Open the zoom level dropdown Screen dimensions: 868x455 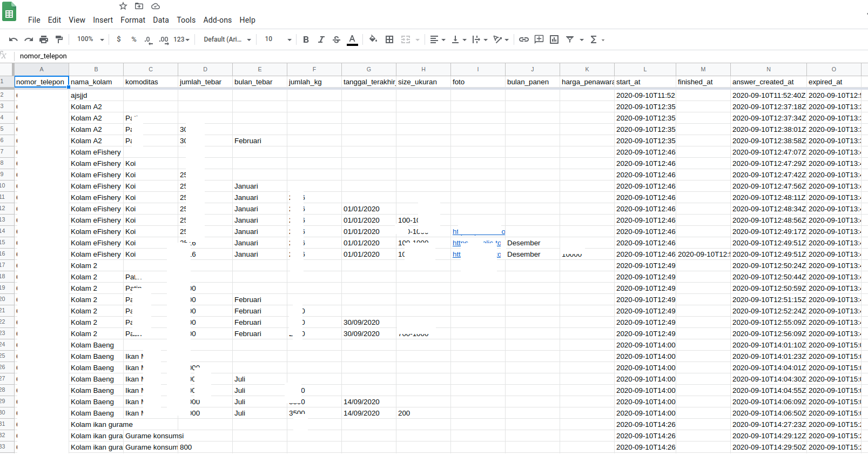90,39
